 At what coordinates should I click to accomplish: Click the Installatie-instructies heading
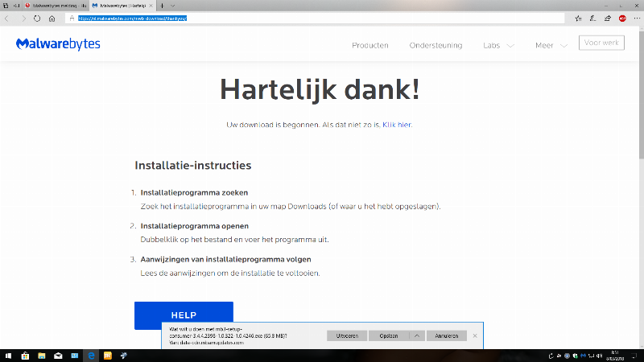click(193, 166)
